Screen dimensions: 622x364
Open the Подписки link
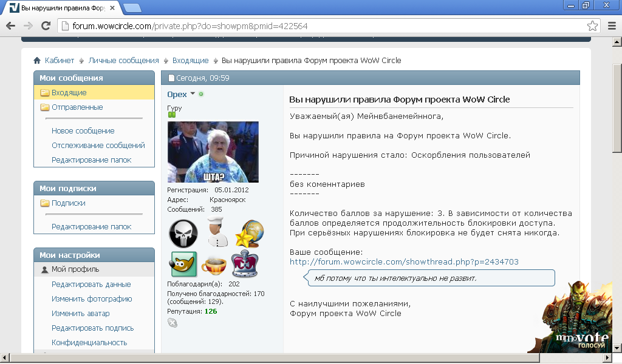[68, 203]
